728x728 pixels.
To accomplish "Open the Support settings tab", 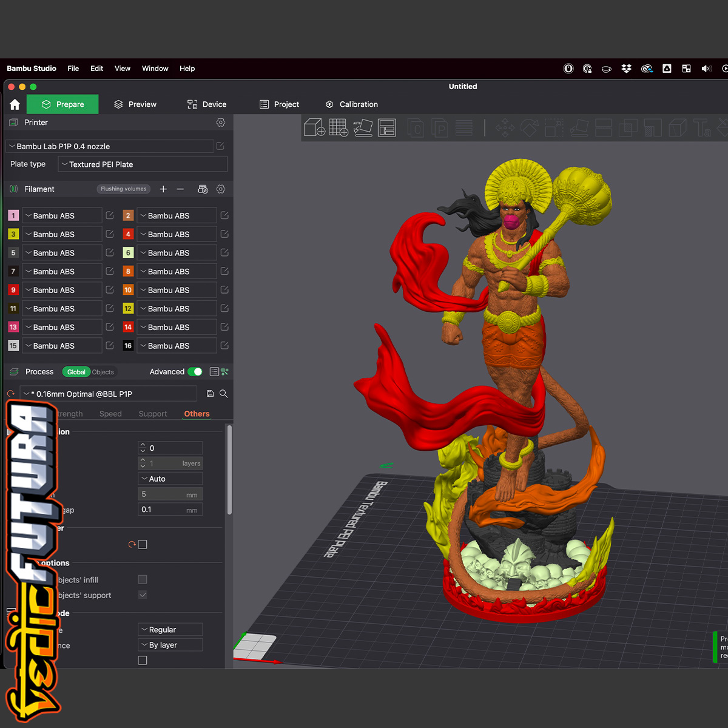I will coord(152,414).
